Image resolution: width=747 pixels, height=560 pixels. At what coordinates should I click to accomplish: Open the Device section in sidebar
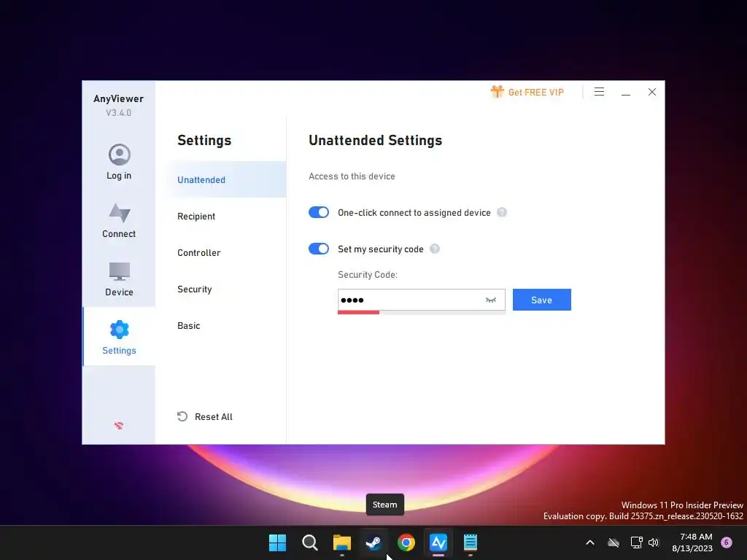tap(119, 279)
